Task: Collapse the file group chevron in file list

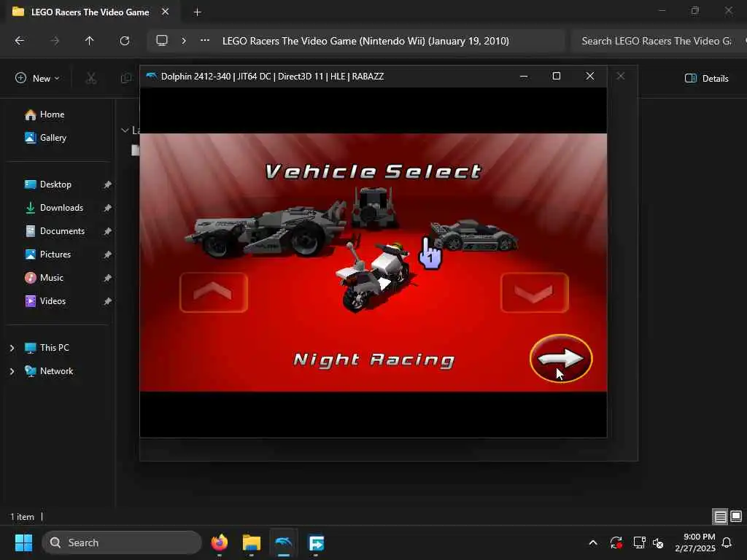Action: (x=125, y=130)
